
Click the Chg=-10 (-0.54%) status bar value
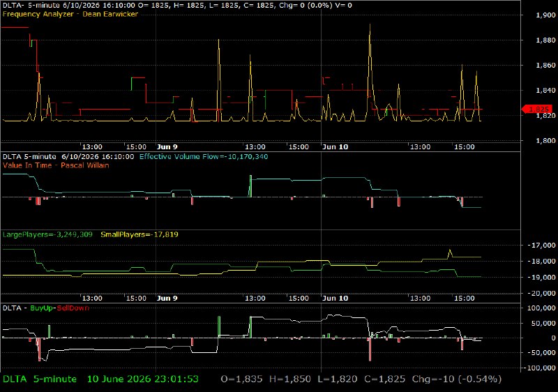pyautogui.click(x=457, y=379)
